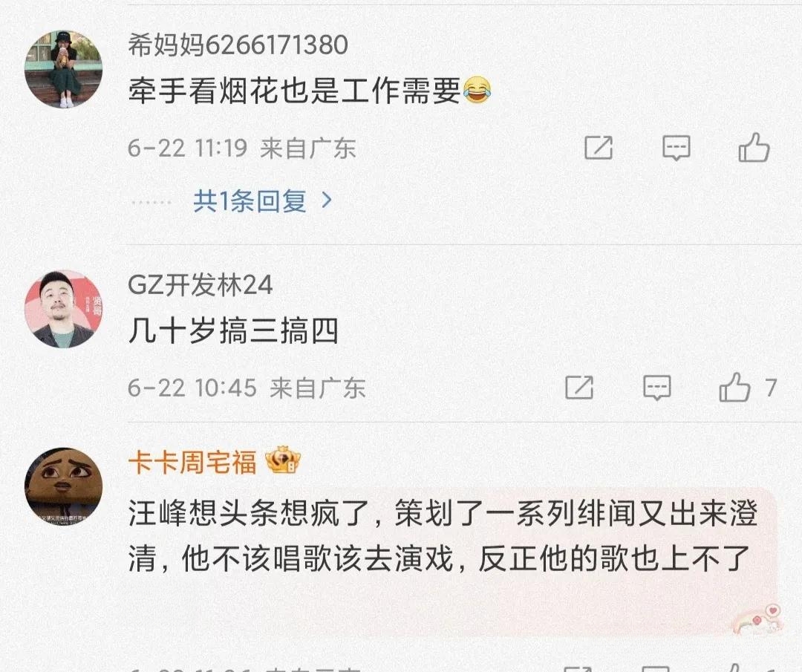The height and width of the screenshot is (672, 802).
Task: Toggle like on the 几十岁搞三搞四 comment
Action: (x=734, y=387)
